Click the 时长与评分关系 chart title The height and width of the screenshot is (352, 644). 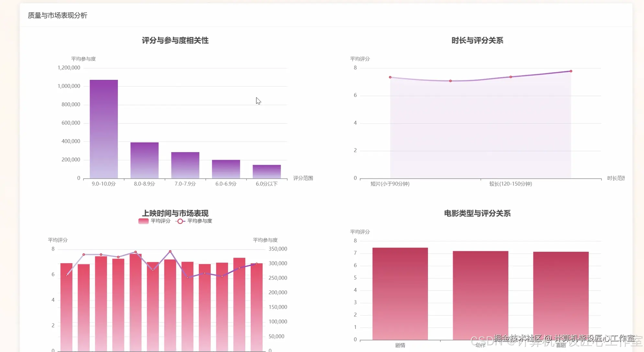click(x=477, y=41)
